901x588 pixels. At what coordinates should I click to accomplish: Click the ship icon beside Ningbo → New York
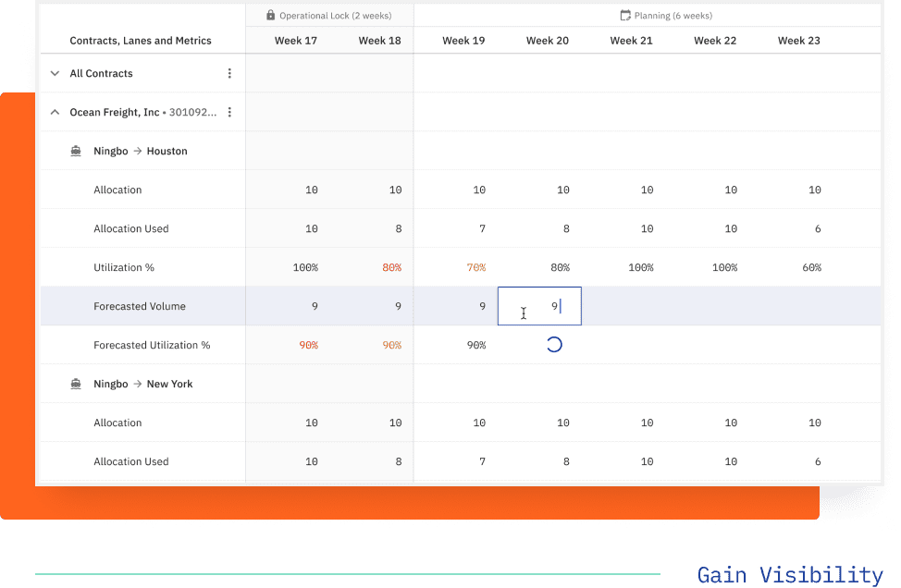click(76, 384)
